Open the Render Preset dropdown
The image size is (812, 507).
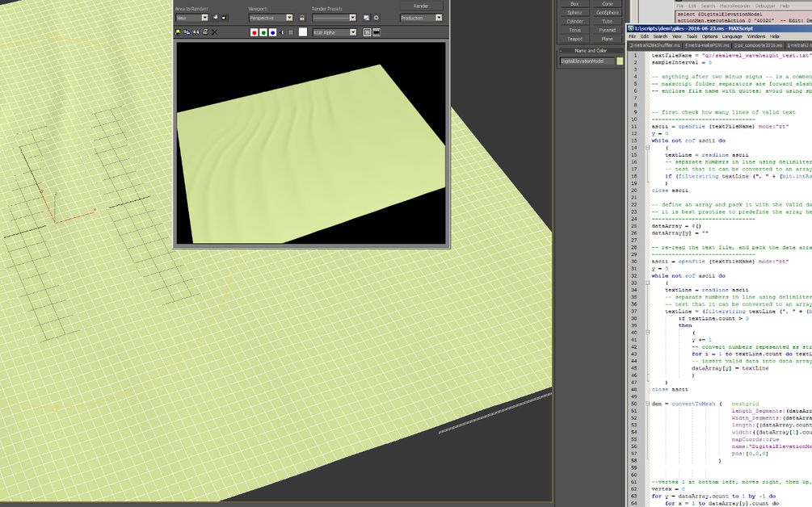pyautogui.click(x=334, y=18)
